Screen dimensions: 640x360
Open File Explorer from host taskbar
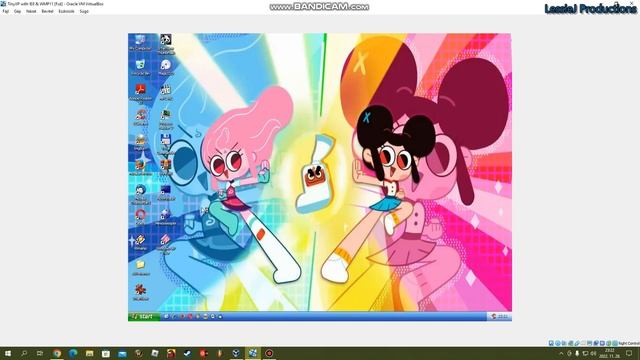click(89, 353)
